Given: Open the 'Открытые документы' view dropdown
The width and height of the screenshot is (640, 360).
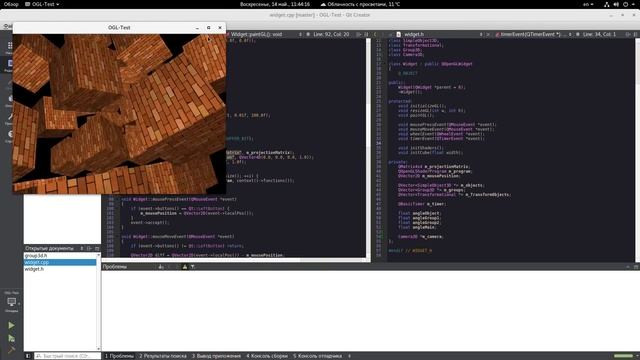Looking at the screenshot, I should coord(82,248).
